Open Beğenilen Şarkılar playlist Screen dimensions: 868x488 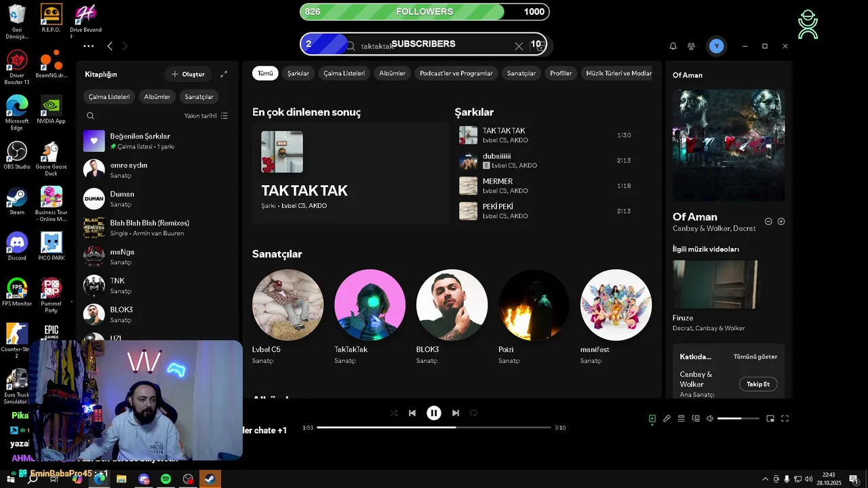click(157, 141)
